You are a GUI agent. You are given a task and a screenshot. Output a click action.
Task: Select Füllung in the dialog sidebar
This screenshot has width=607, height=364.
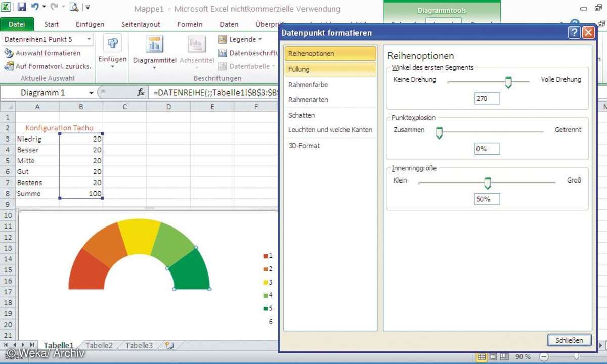[x=330, y=69]
